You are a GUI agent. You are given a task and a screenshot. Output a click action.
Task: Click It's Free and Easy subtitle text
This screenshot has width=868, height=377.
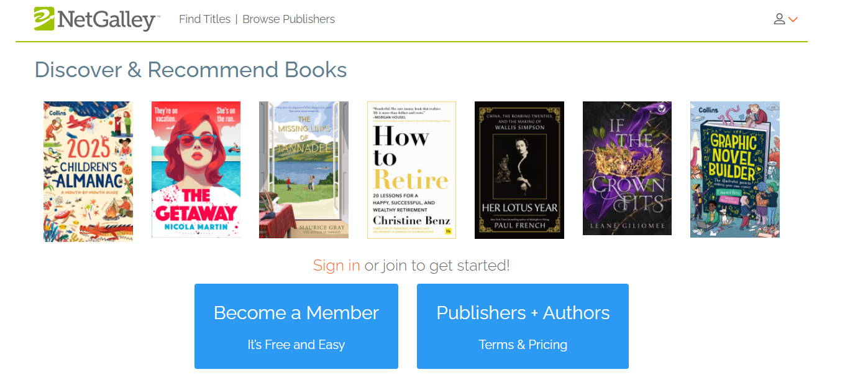click(x=296, y=345)
